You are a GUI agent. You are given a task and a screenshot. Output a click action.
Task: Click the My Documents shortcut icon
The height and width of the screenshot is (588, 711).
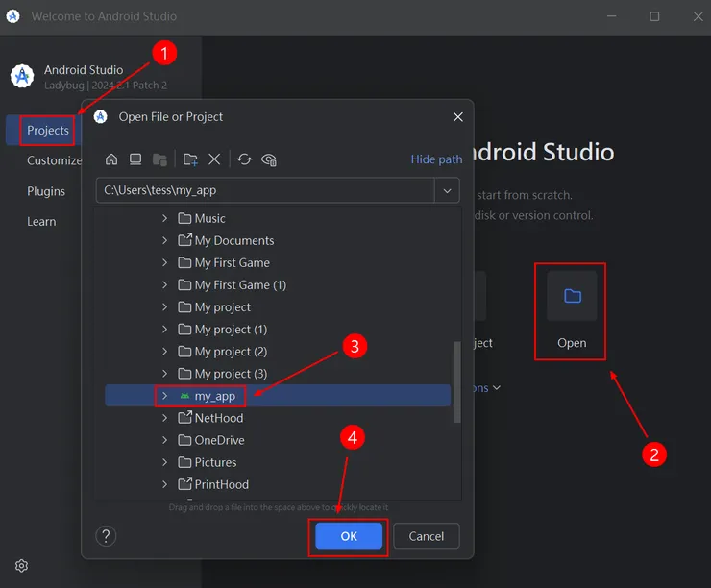[x=184, y=240]
